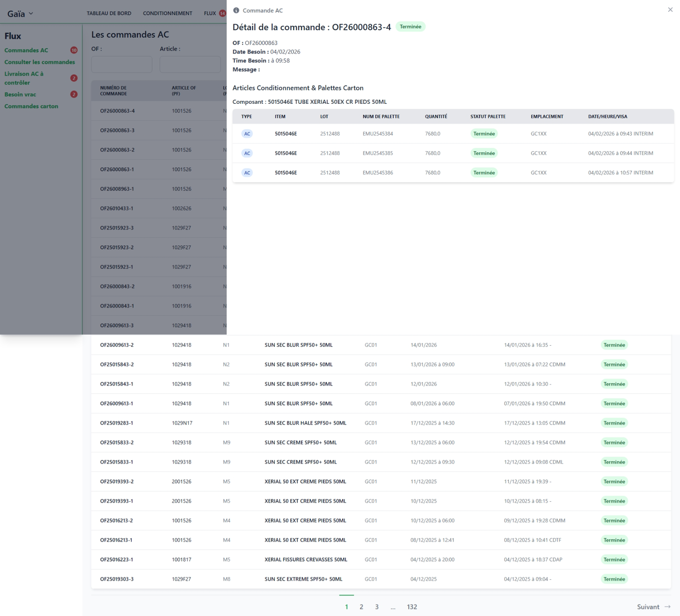Click the OF filter input field
This screenshot has height=616, width=680.
point(122,65)
